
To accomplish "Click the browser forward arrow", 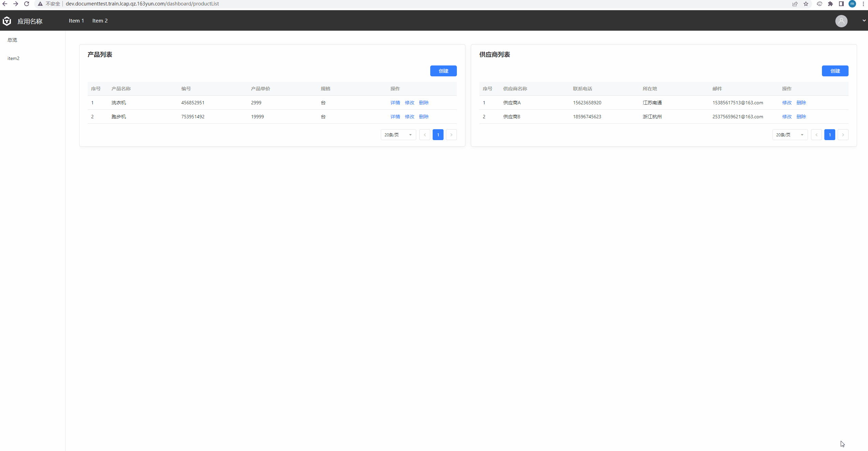I will (x=16, y=4).
